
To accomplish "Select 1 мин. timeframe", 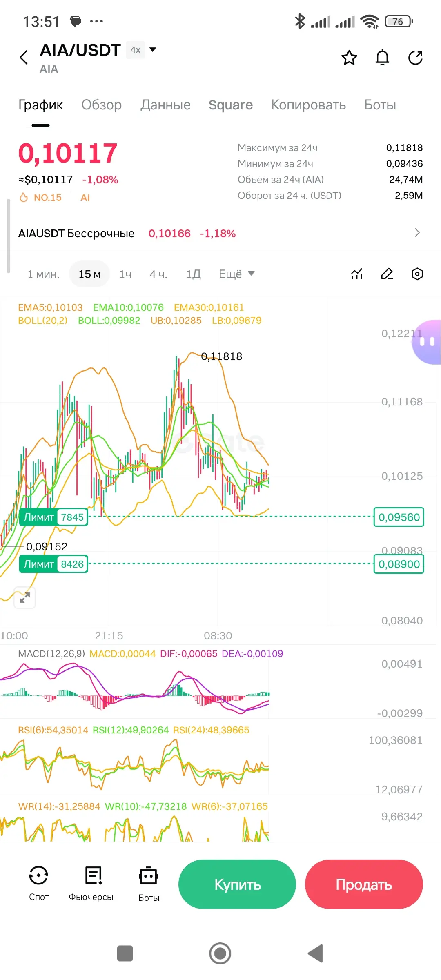I will click(x=43, y=274).
